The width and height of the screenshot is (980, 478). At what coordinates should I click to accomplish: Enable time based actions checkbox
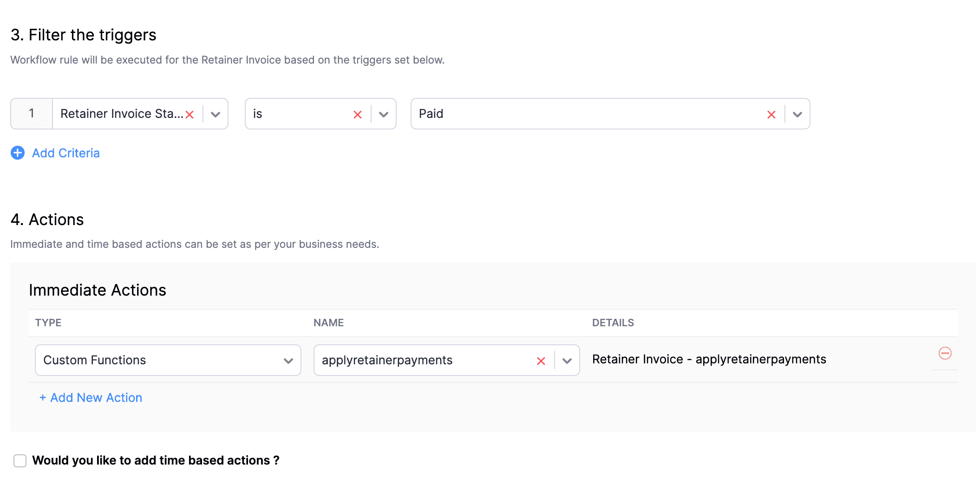coord(20,460)
